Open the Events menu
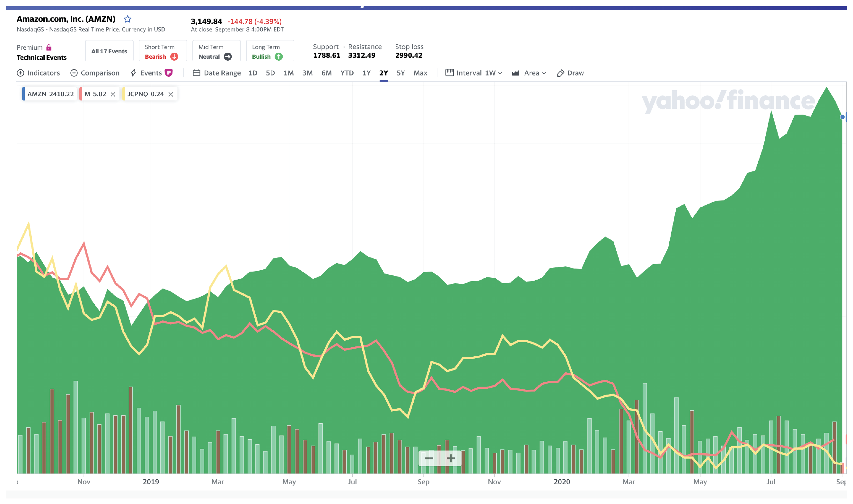Image resolution: width=853 pixels, height=504 pixels. pos(151,73)
